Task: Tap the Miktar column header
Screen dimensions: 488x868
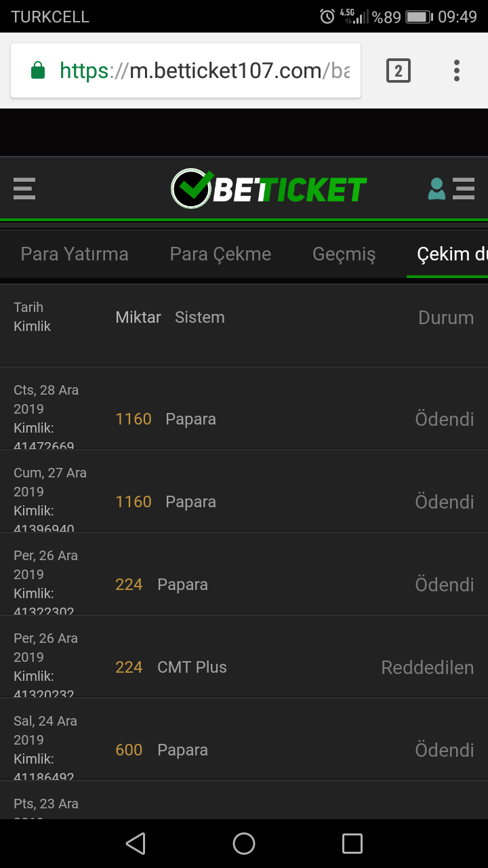Action: click(x=138, y=317)
